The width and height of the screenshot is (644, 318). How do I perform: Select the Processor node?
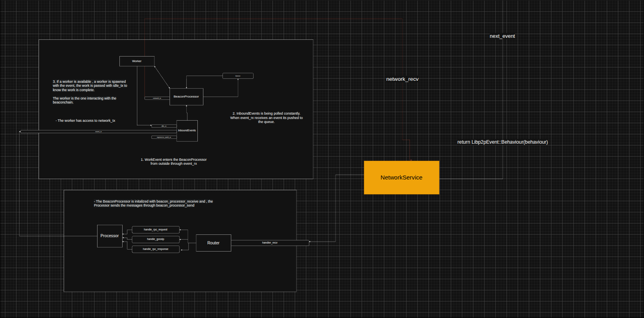(x=110, y=236)
